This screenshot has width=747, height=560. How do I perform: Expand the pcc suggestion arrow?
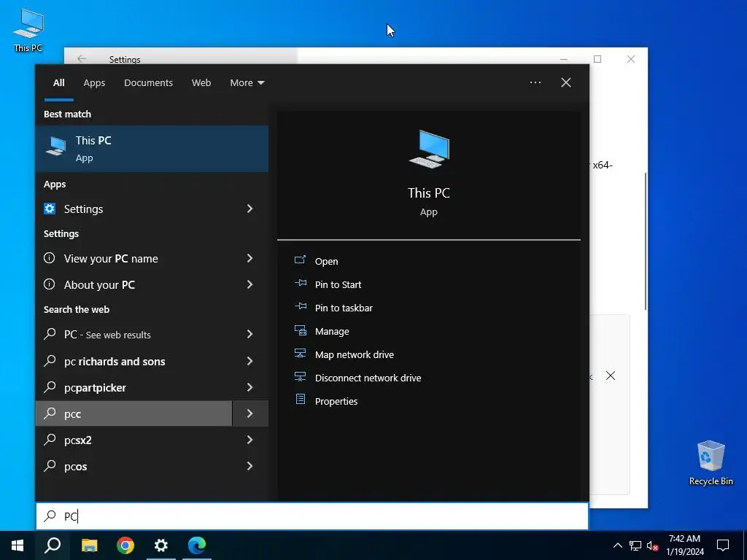[249, 413]
